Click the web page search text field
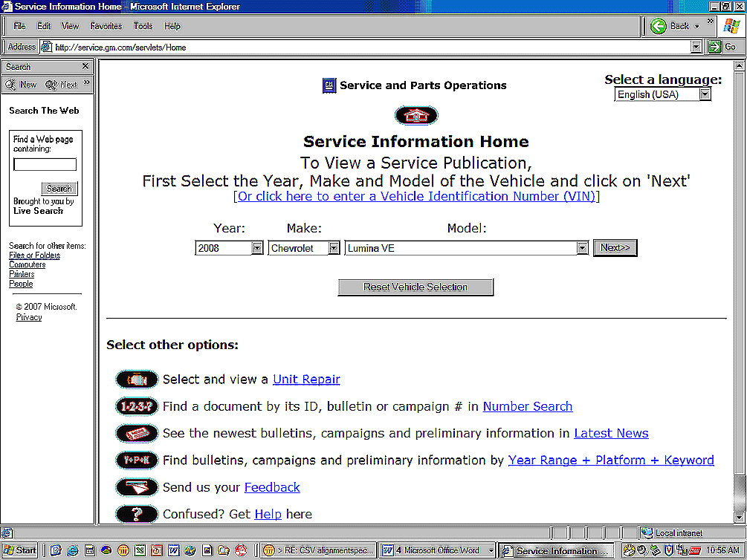The height and width of the screenshot is (560, 747). click(45, 165)
